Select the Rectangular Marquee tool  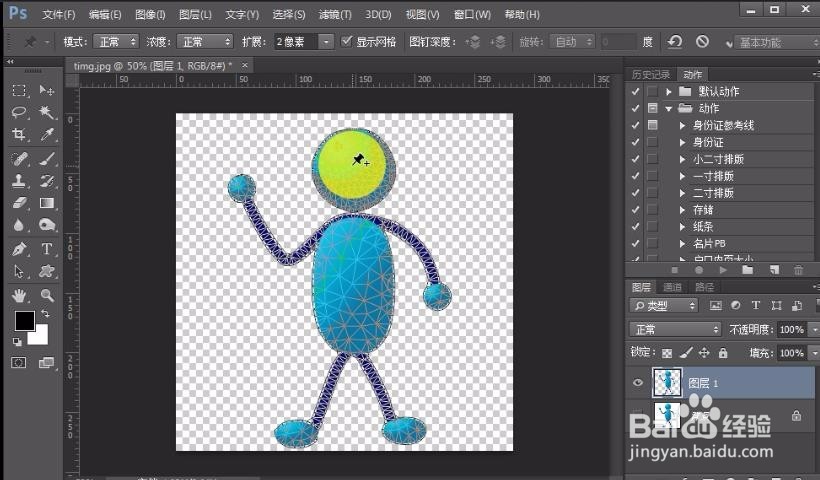tap(19, 90)
